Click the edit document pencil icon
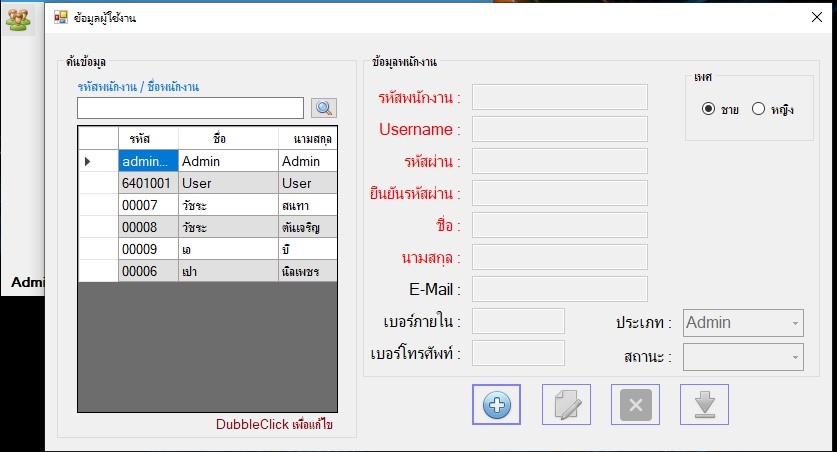The height and width of the screenshot is (452, 837). click(x=566, y=405)
